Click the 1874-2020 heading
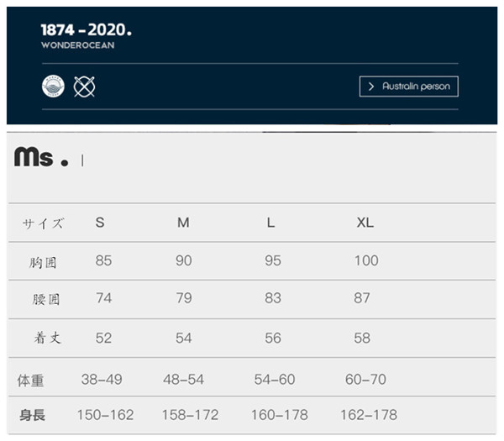Screen dimensions: 504x441 click(87, 30)
